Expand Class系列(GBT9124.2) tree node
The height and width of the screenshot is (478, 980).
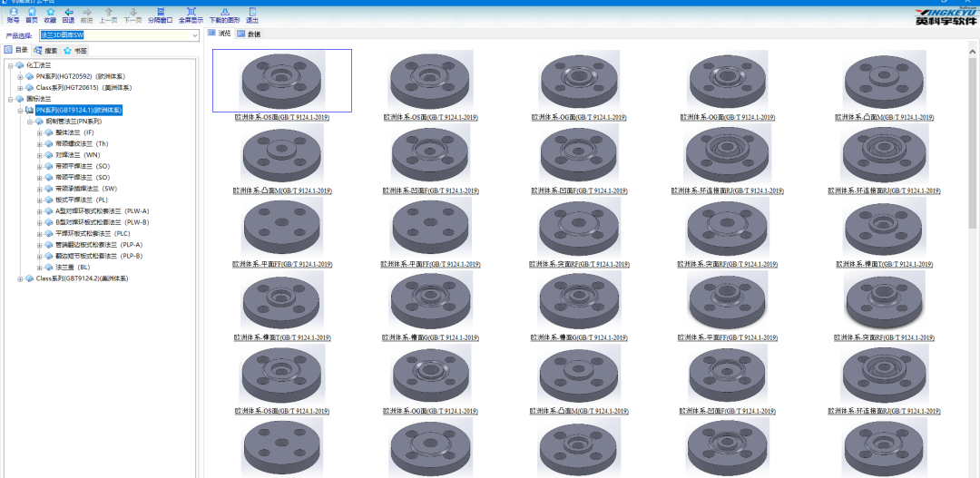[20, 278]
